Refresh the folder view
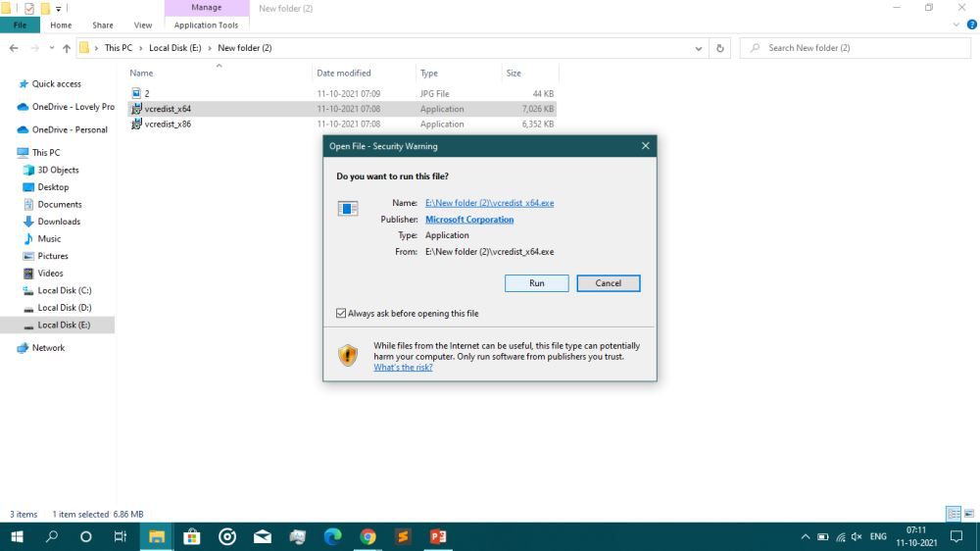This screenshot has height=551, width=980. click(x=720, y=48)
